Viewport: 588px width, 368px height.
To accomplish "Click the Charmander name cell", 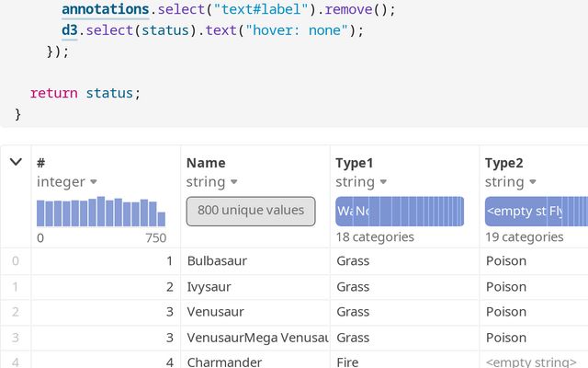I will tap(223, 362).
